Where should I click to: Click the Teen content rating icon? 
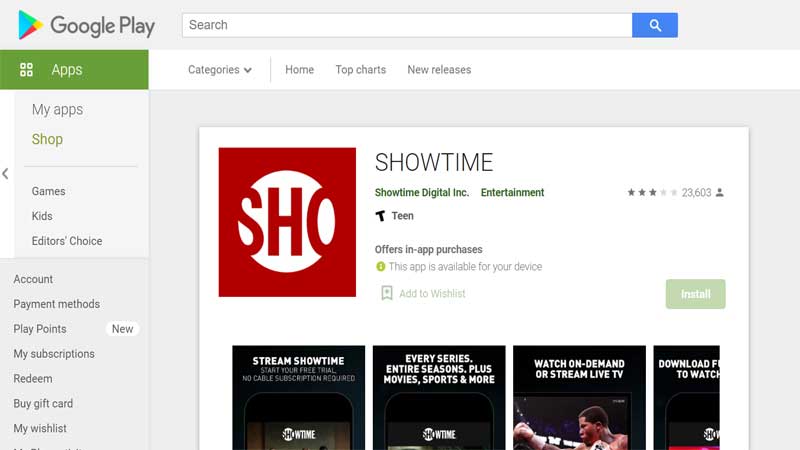coord(380,216)
